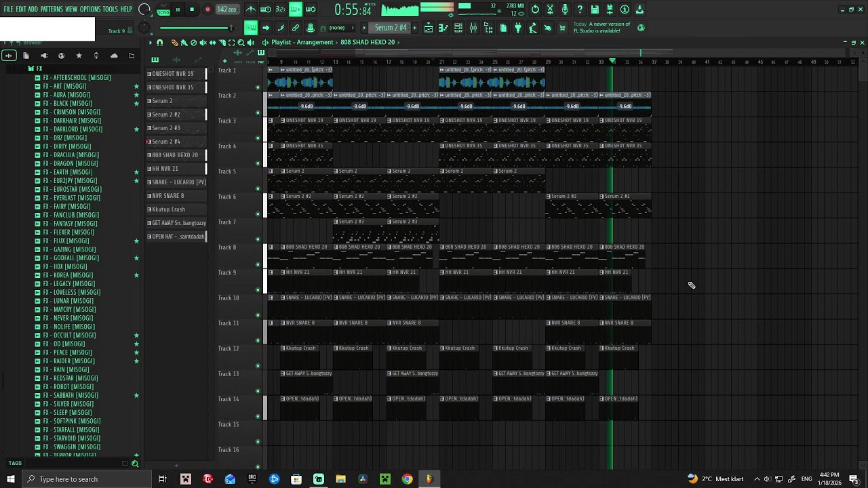This screenshot has width=868, height=488.
Task: Toggle the playlist snap magnet icon
Action: 160,43
